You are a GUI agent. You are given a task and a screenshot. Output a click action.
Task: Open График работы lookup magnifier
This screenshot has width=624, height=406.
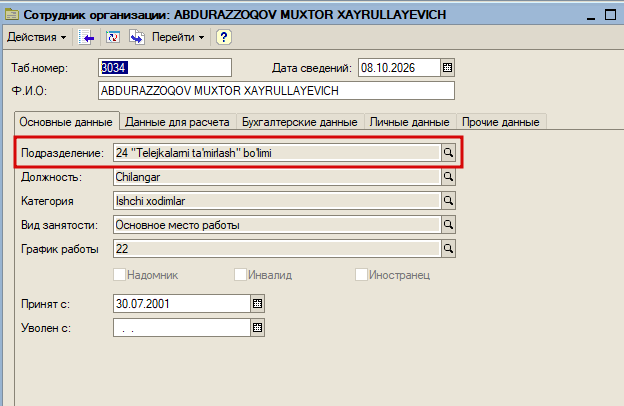448,248
